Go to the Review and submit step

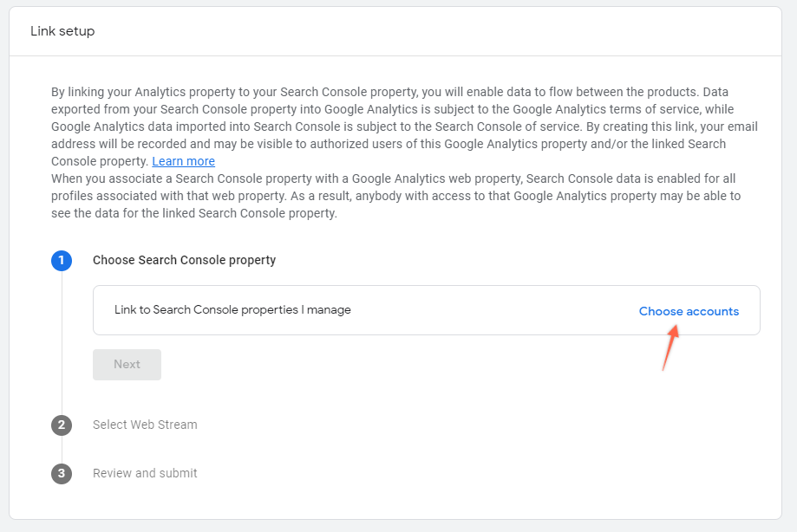point(145,473)
